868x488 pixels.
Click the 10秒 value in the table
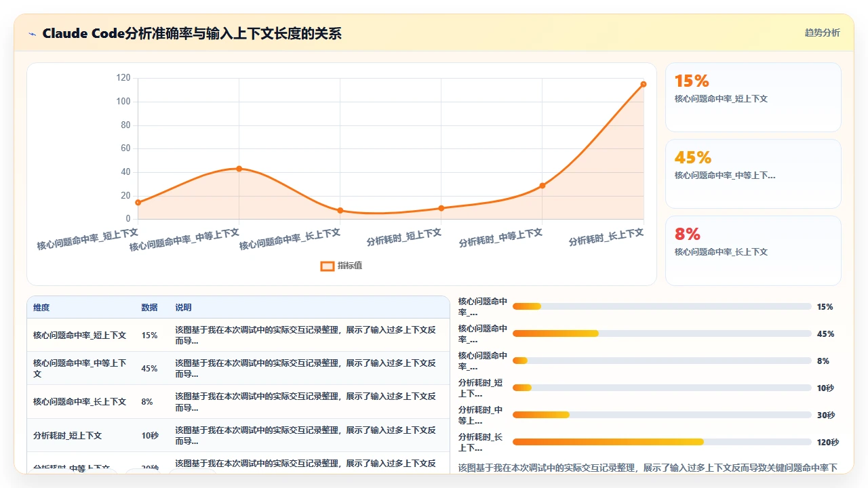(x=150, y=436)
